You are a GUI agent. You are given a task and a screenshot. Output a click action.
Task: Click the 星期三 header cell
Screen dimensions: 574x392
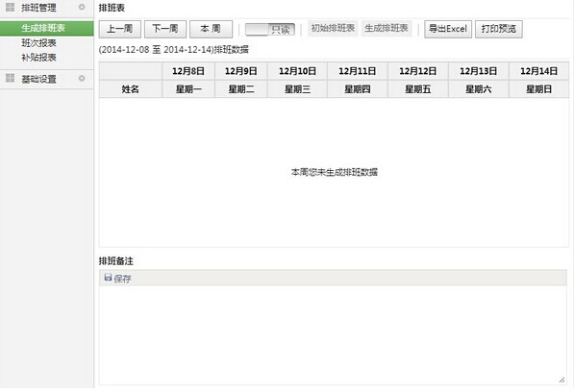[x=297, y=88]
